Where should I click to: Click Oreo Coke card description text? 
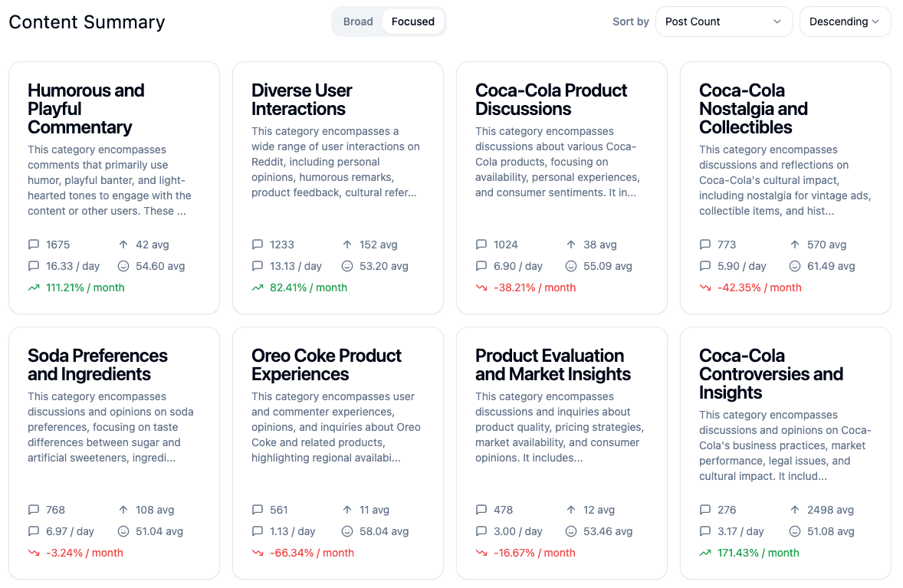click(x=337, y=427)
